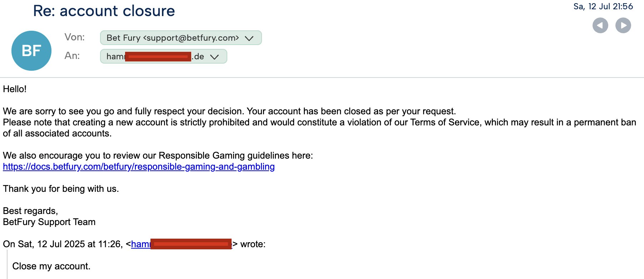This screenshot has width=644, height=279.
Task: Expand the recipient address dropdown chevron
Action: click(214, 57)
